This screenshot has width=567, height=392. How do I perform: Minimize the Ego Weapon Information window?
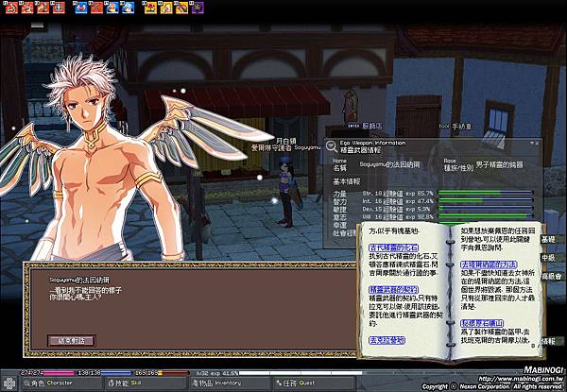(x=532, y=143)
